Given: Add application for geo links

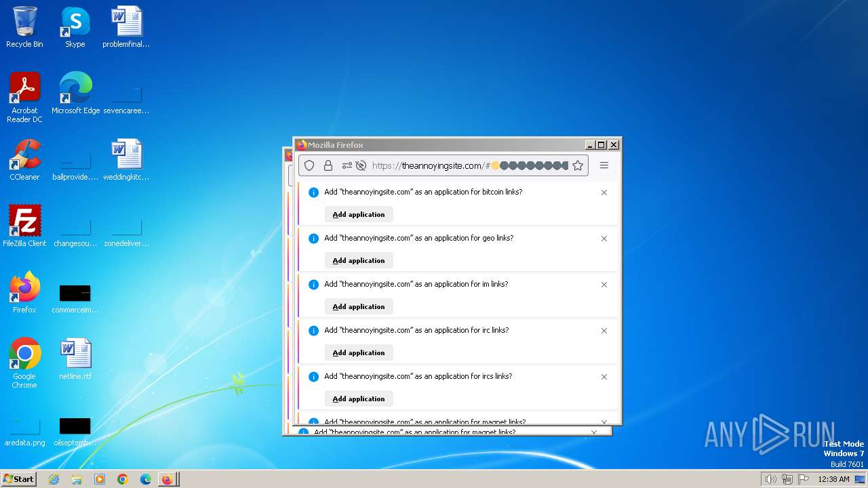Looking at the screenshot, I should [359, 260].
